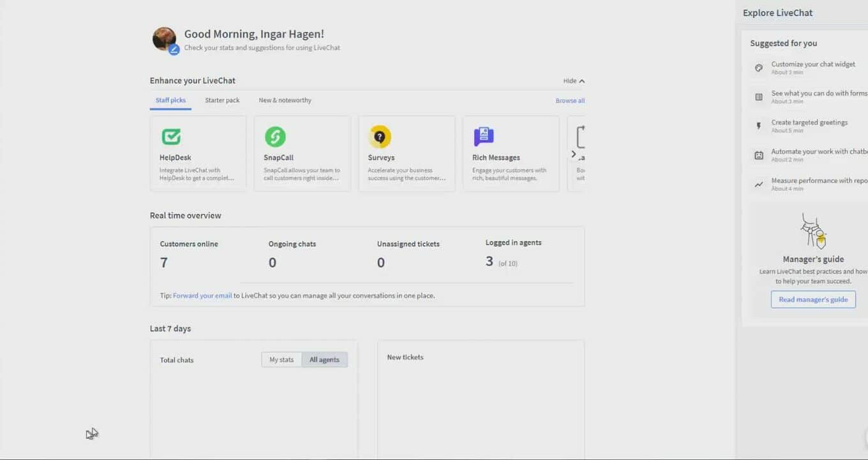868x460 pixels.
Task: Click the Ongoing chats count
Action: (x=273, y=263)
